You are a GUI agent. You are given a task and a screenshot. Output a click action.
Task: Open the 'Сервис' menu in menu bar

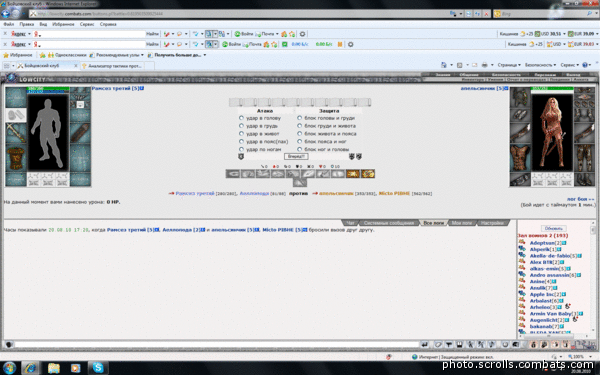(x=87, y=24)
